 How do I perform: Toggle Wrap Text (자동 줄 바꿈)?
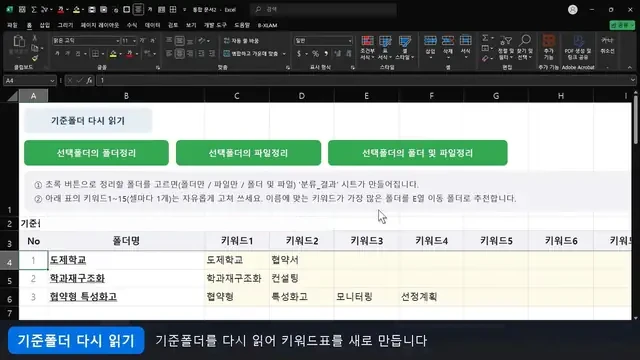pyautogui.click(x=241, y=40)
